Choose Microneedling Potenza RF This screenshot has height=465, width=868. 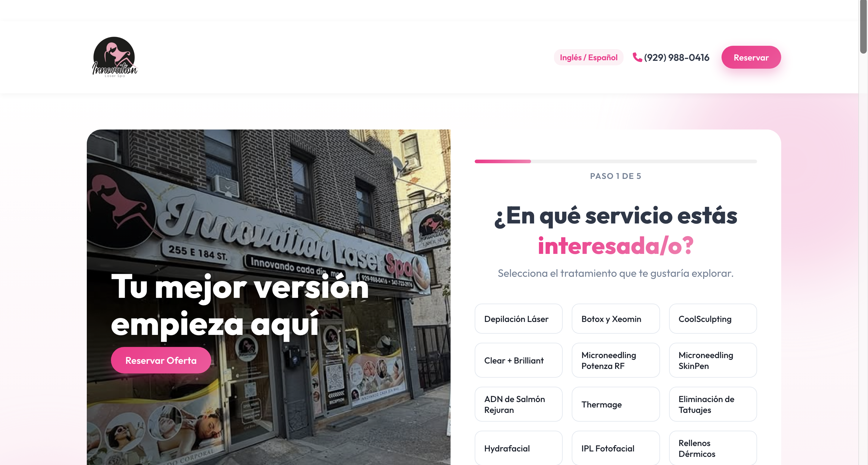tap(616, 360)
